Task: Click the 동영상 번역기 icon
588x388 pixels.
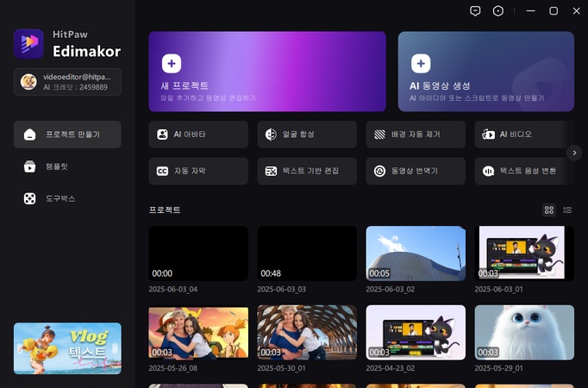Action: (379, 171)
